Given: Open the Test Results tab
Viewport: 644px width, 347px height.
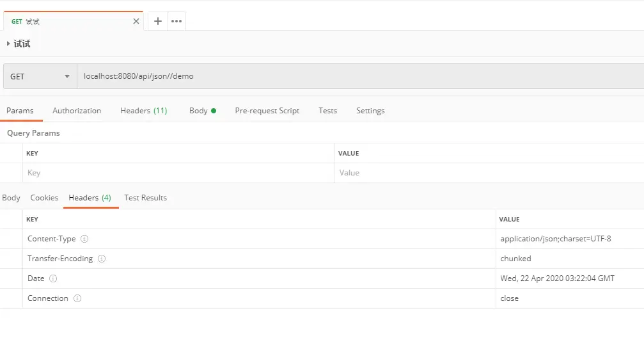Looking at the screenshot, I should pos(145,198).
